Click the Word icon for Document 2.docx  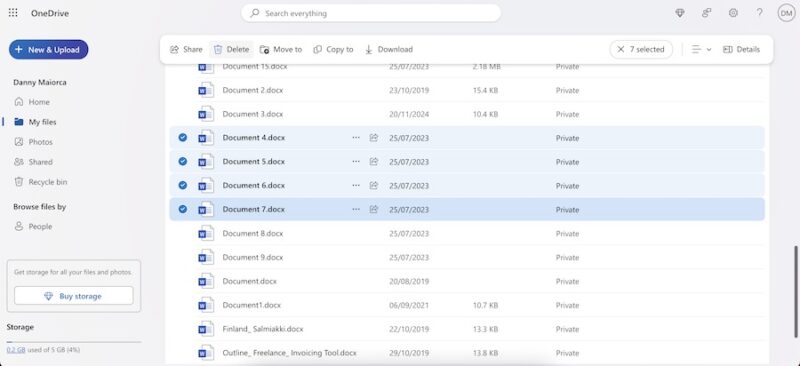pyautogui.click(x=206, y=90)
